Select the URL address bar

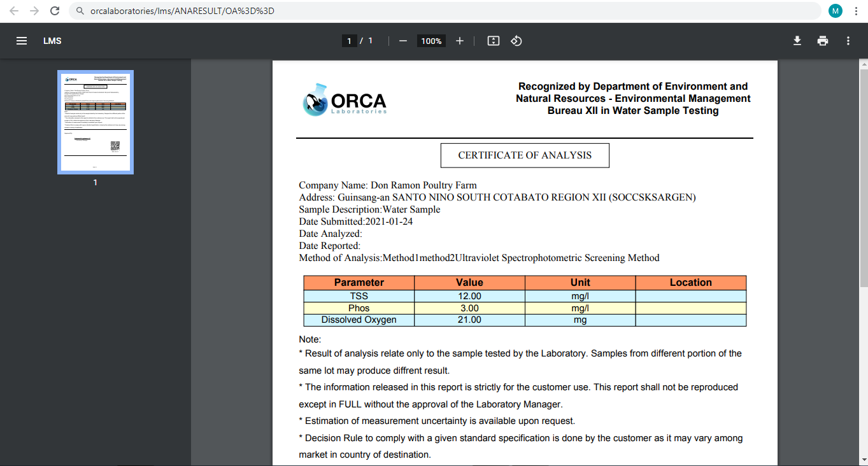click(x=444, y=11)
